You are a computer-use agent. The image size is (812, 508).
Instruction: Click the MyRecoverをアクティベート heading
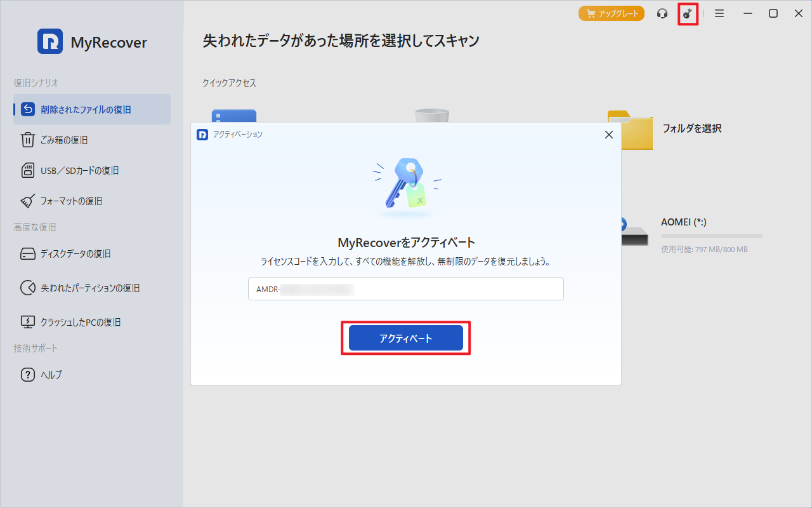(406, 243)
